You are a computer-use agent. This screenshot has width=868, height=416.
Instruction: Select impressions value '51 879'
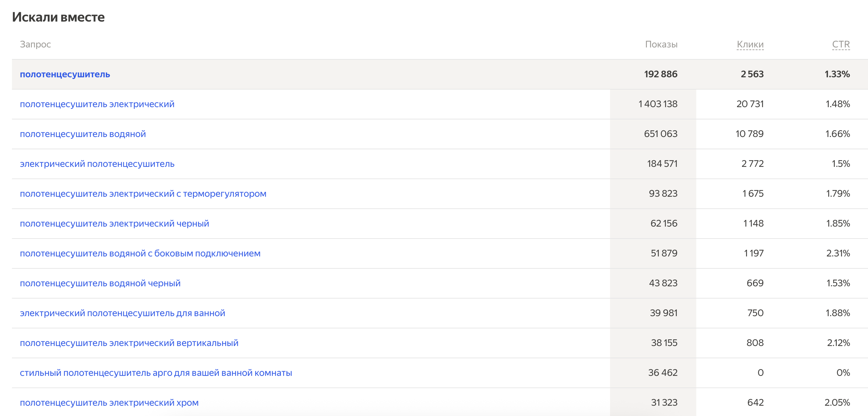pos(664,253)
